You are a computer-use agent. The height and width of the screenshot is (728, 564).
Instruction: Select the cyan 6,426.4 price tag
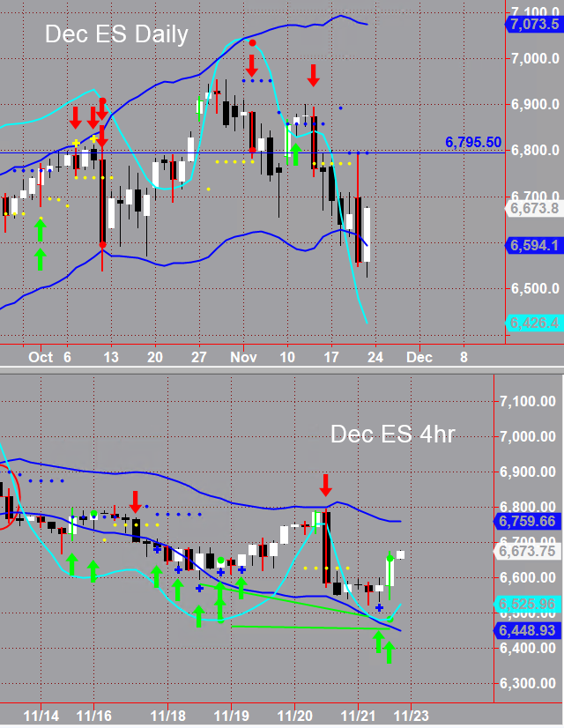click(x=532, y=323)
